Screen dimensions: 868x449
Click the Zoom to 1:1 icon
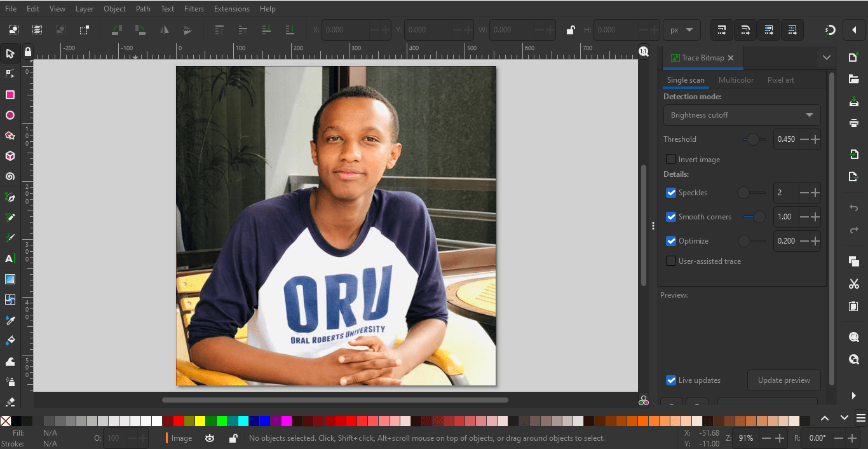(x=644, y=51)
